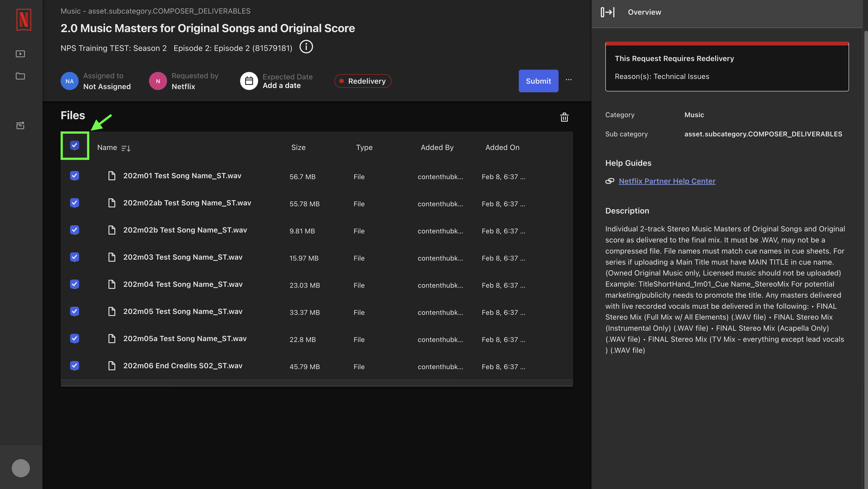Click the 9.81 MB size cell
Image resolution: width=868 pixels, height=489 pixels.
pos(302,231)
